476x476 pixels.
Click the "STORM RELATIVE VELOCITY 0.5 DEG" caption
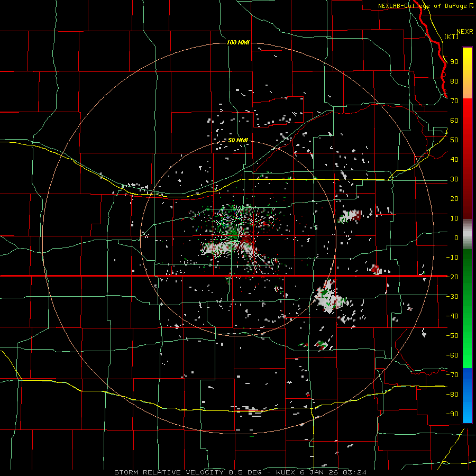[188, 472]
